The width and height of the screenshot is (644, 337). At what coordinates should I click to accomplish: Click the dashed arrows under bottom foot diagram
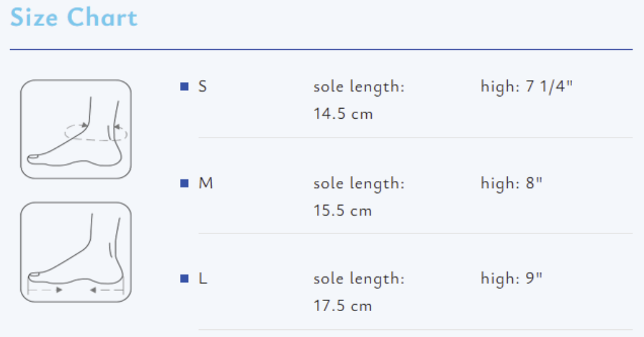76,289
